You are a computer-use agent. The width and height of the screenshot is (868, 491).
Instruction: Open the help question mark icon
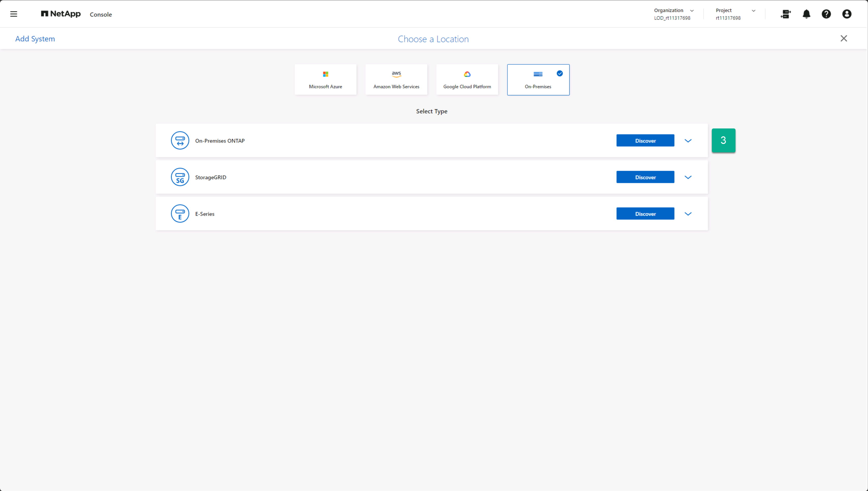[x=826, y=14]
